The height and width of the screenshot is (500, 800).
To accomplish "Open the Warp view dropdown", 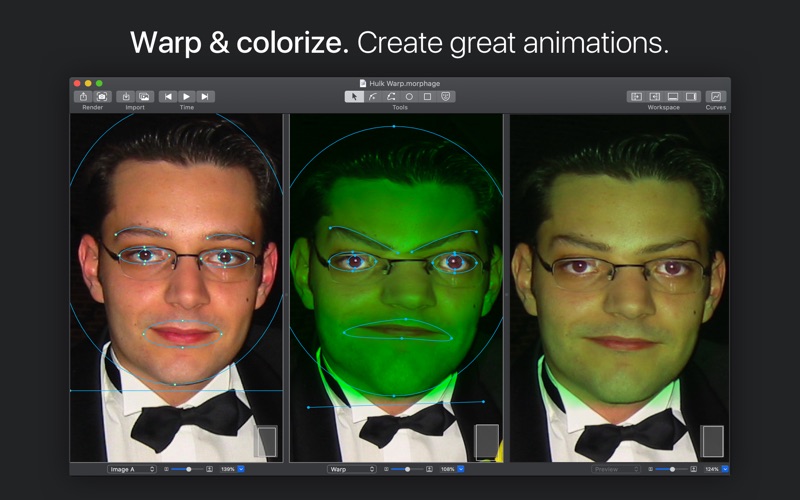I will point(351,468).
